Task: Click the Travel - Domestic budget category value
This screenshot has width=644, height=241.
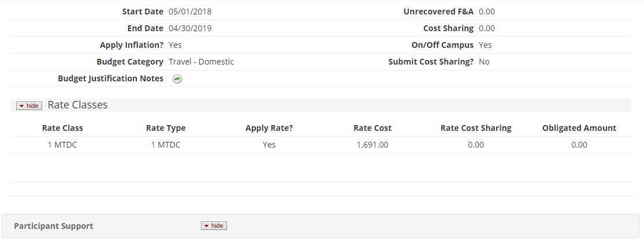Action: pos(201,62)
